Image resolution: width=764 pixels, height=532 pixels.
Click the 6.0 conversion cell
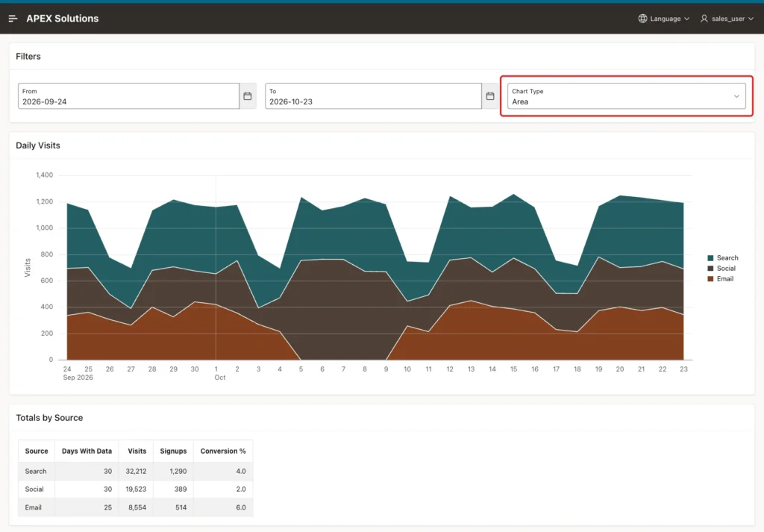click(222, 507)
